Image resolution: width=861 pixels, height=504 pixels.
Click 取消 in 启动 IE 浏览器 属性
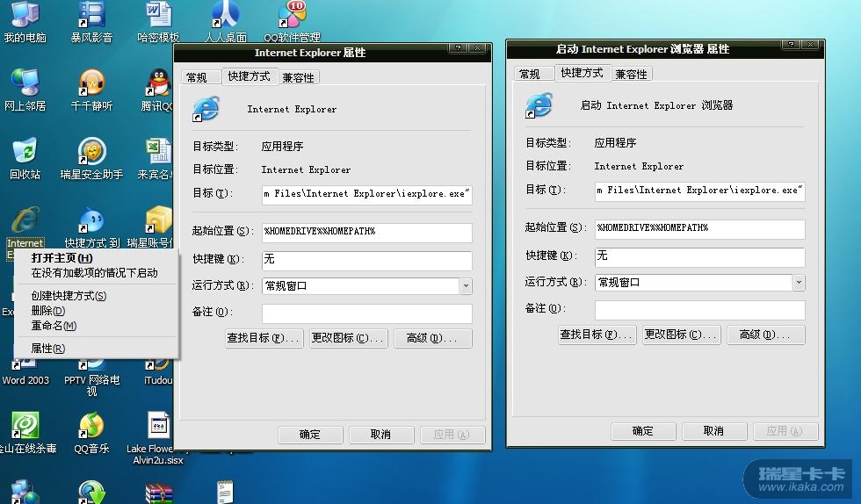(x=713, y=431)
